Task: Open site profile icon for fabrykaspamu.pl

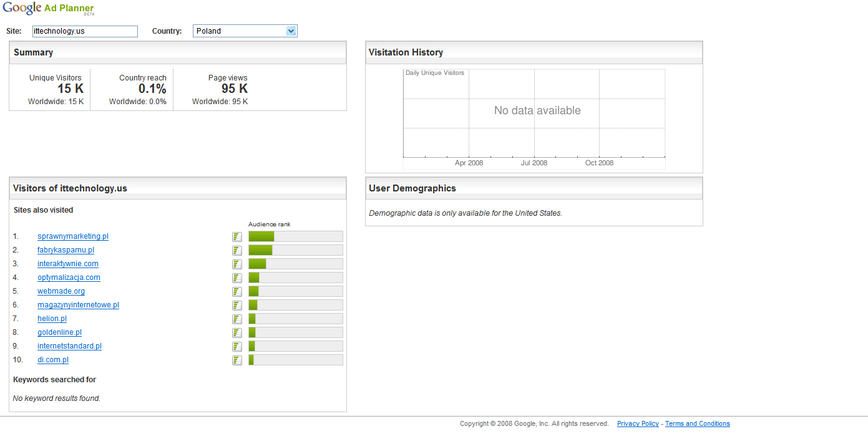Action: tap(237, 250)
